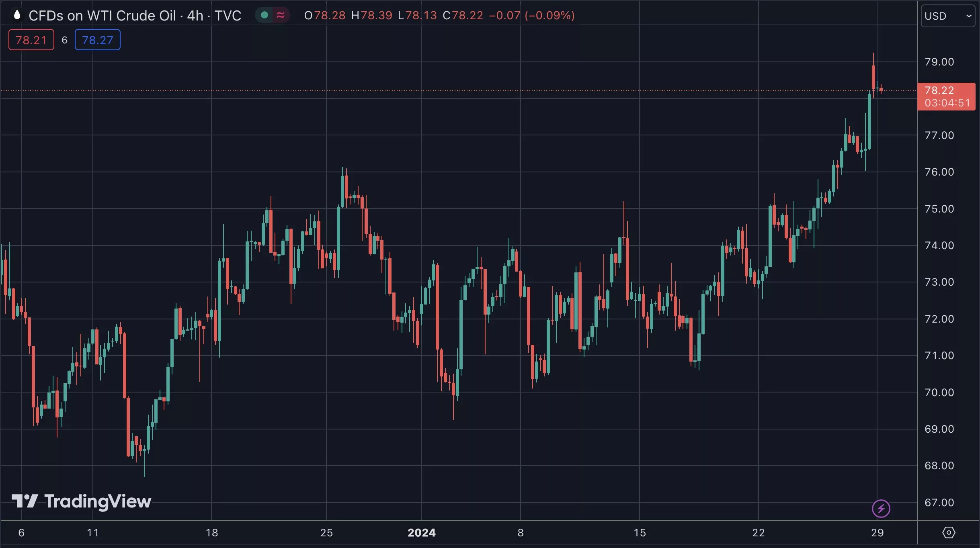
Task: Click the open value O78.28
Action: (x=325, y=16)
